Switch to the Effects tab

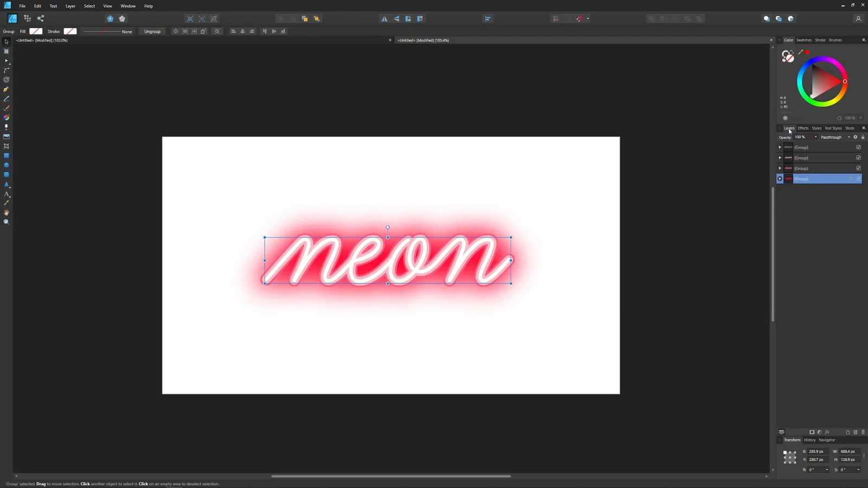(x=803, y=128)
